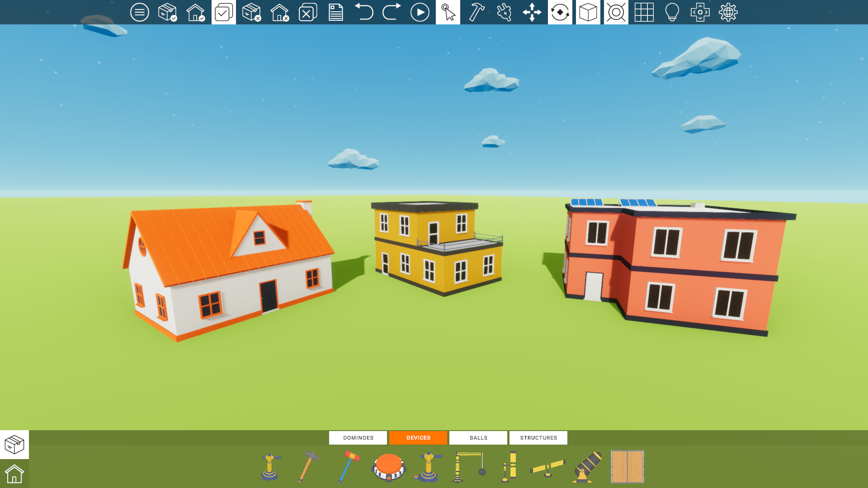Switch to the Balls tab
The width and height of the screenshot is (868, 488).
point(478,437)
